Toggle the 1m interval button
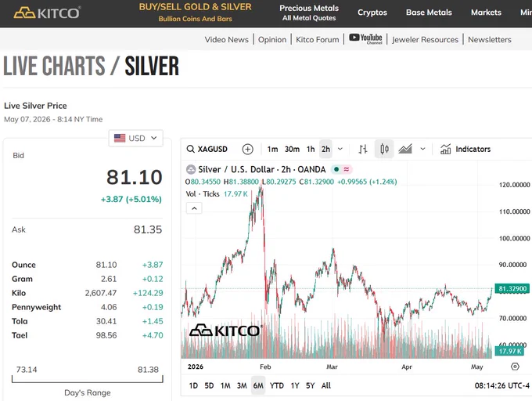 pos(272,149)
